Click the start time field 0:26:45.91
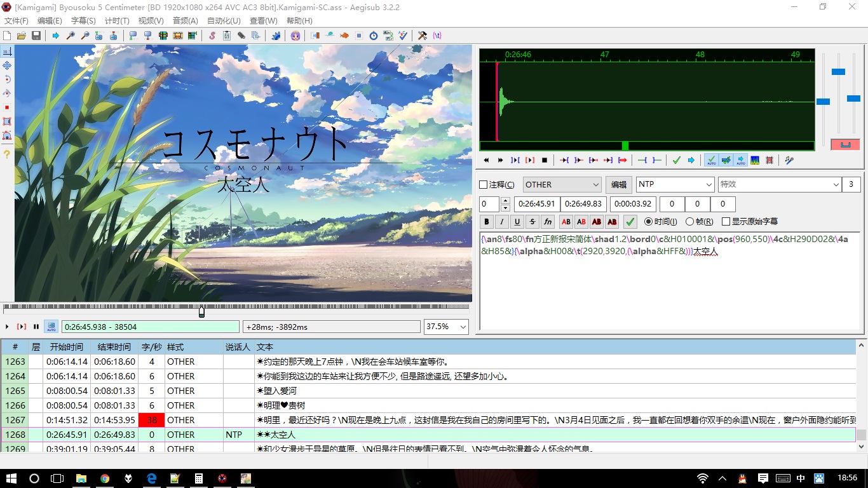 pos(536,204)
